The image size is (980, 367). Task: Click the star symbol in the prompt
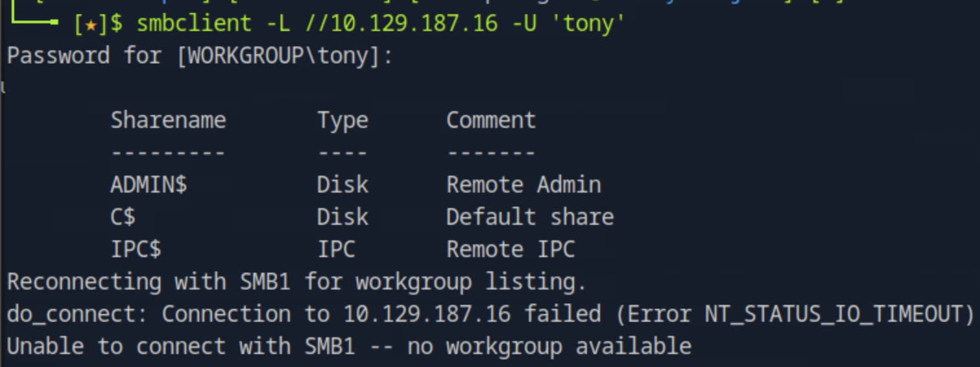click(91, 25)
